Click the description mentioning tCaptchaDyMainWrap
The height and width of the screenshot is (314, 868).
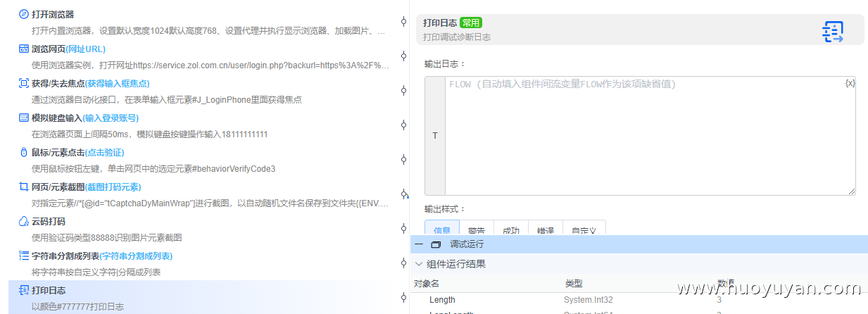tap(210, 203)
